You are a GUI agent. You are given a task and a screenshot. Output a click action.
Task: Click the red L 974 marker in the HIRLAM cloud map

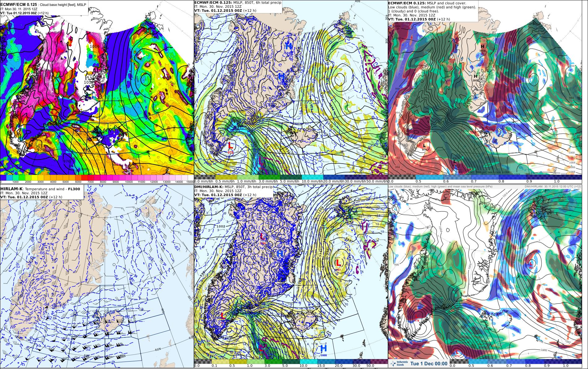point(457,353)
